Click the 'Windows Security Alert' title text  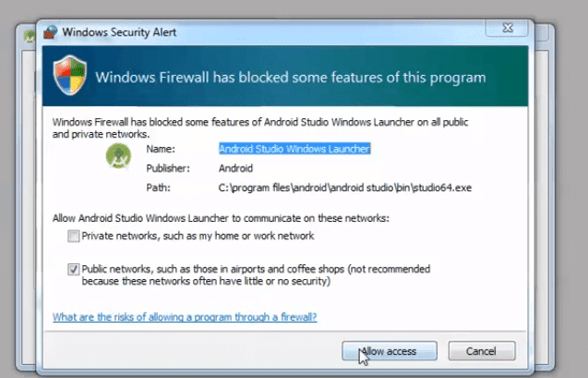tap(118, 32)
